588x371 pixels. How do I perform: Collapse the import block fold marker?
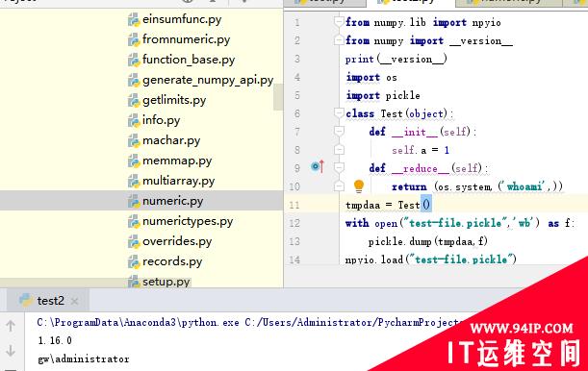339,22
